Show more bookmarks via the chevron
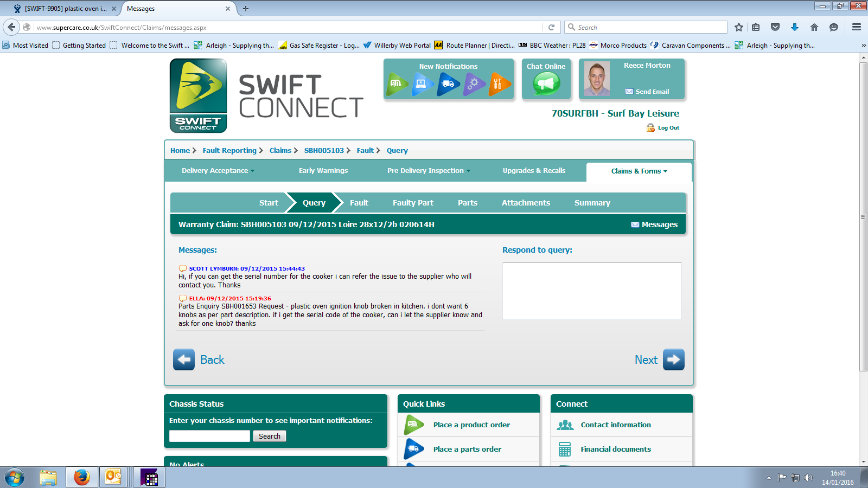The width and height of the screenshot is (868, 488). [863, 46]
